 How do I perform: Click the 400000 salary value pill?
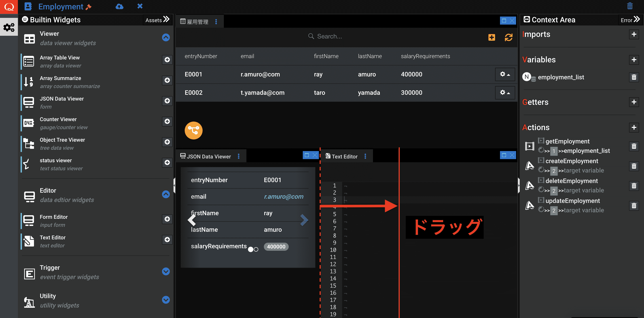point(276,246)
